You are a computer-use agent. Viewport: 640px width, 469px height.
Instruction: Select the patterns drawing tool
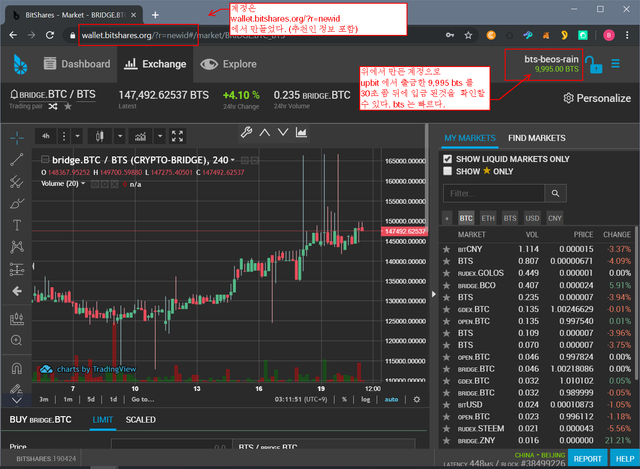[x=17, y=247]
